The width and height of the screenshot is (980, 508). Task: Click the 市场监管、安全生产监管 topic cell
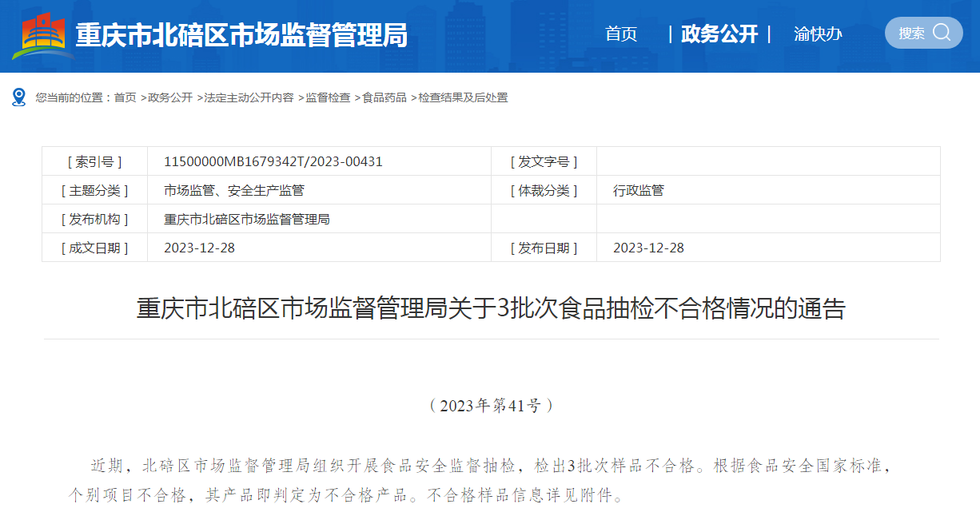click(233, 190)
